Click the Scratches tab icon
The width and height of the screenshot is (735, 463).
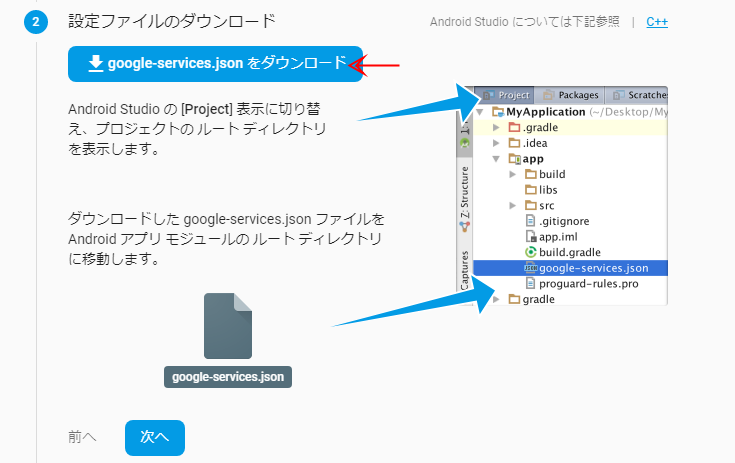618,96
